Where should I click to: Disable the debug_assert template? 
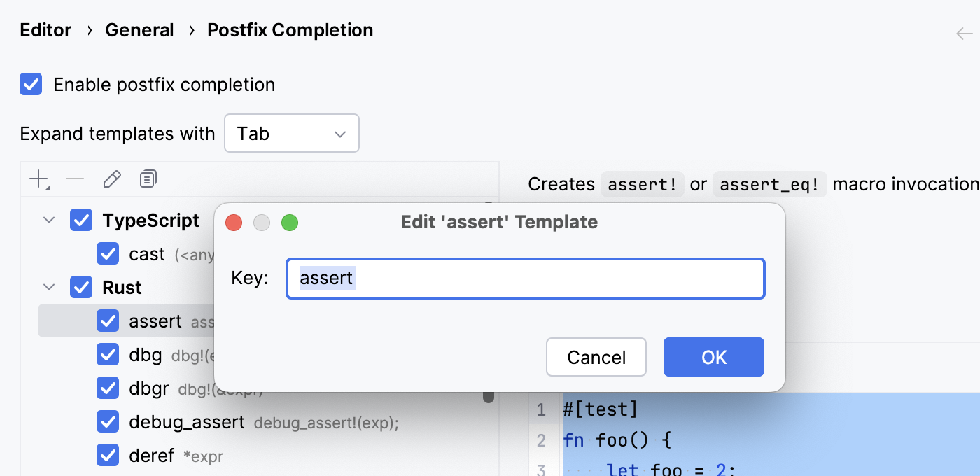(x=108, y=421)
